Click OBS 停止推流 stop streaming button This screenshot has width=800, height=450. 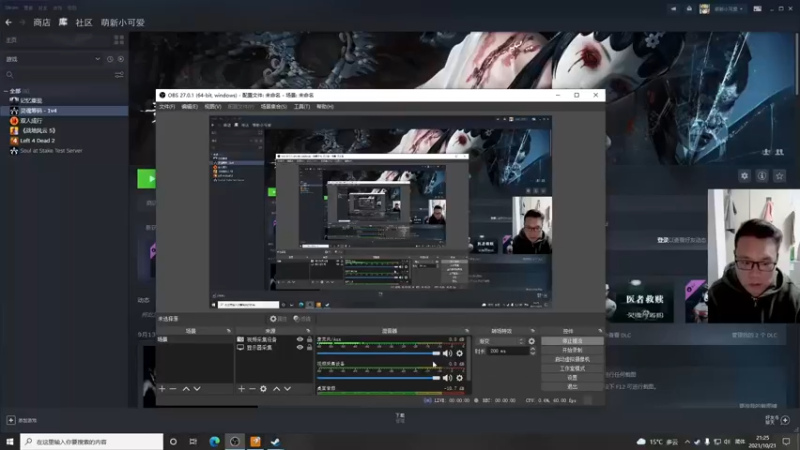[572, 341]
